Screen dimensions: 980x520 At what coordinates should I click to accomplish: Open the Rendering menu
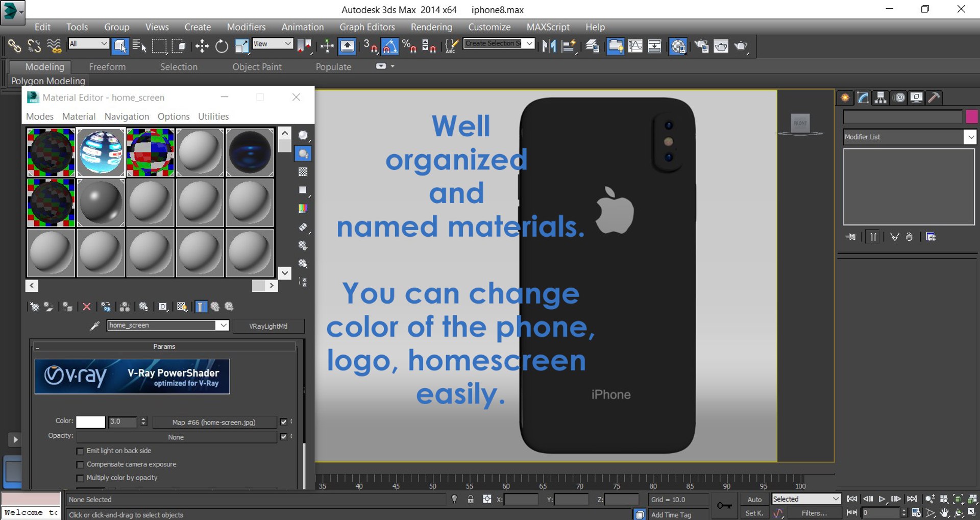pos(431,27)
